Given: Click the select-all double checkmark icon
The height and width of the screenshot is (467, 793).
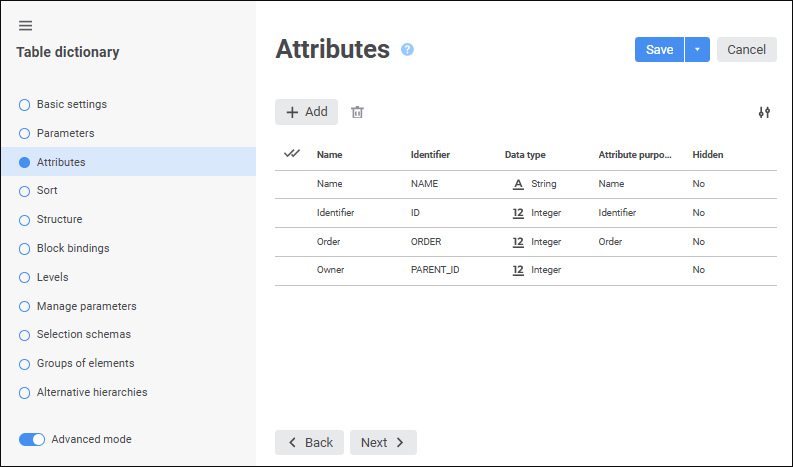Looking at the screenshot, I should (292, 154).
